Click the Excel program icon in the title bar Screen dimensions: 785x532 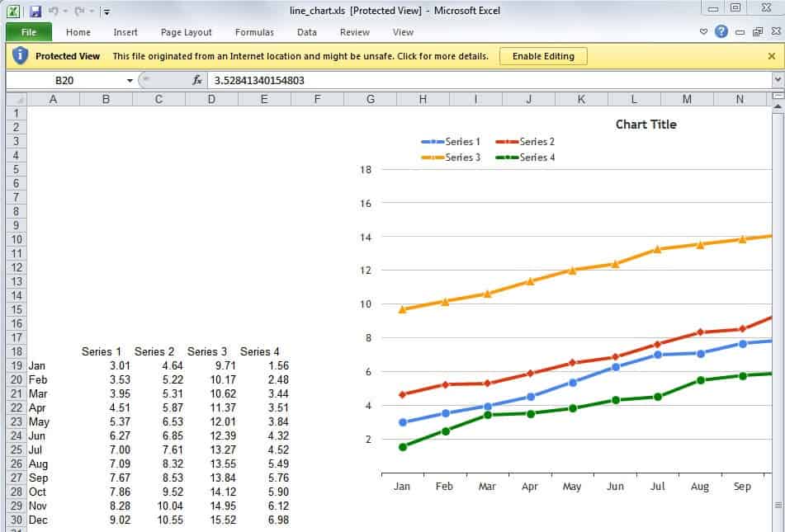click(13, 11)
